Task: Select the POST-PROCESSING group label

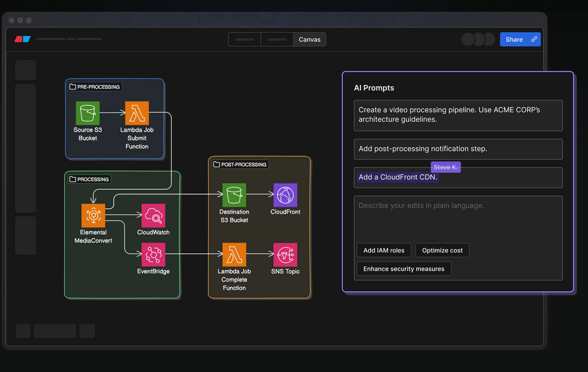Action: [x=240, y=164]
